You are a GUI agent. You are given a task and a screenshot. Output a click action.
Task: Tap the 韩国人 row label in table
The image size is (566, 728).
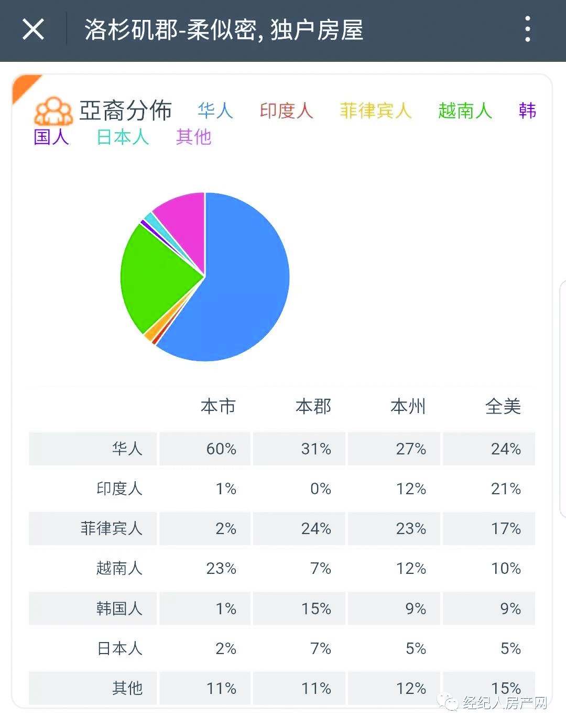tap(119, 609)
